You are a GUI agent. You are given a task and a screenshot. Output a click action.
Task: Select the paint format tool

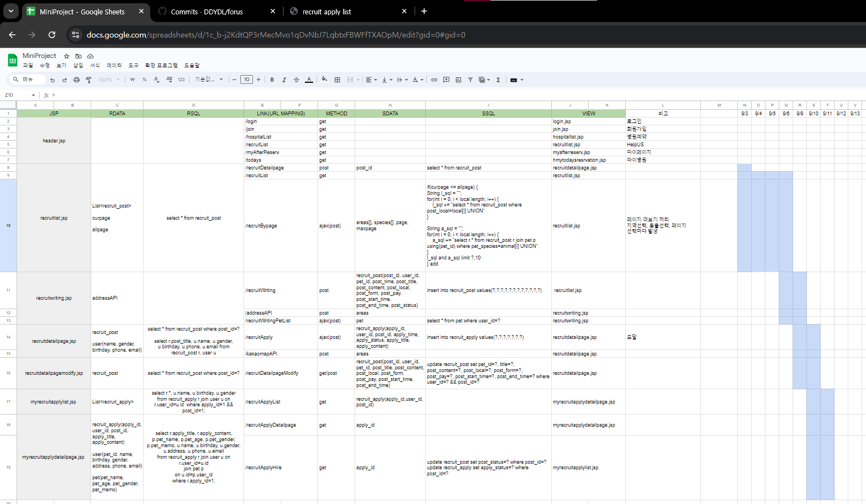[88, 80]
